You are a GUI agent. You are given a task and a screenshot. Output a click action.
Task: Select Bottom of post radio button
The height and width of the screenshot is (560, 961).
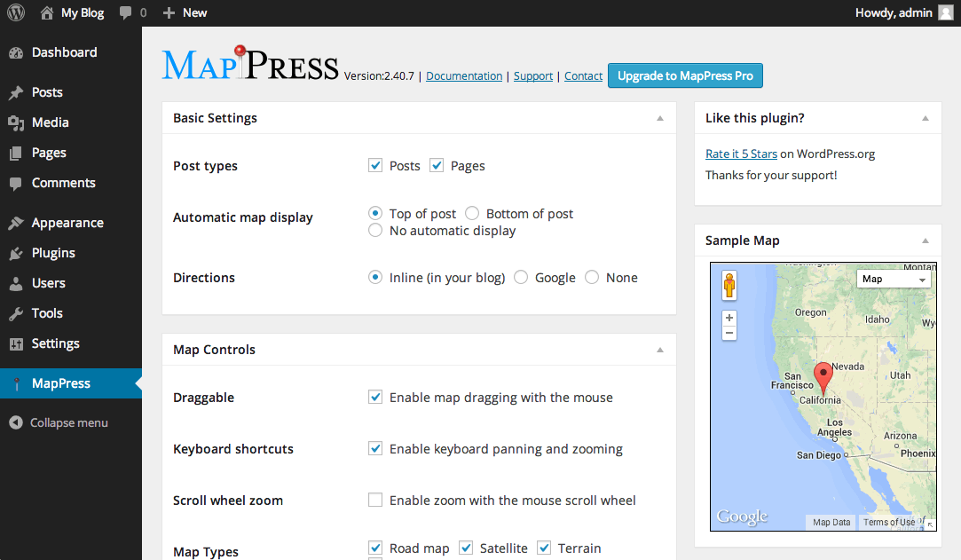[472, 213]
